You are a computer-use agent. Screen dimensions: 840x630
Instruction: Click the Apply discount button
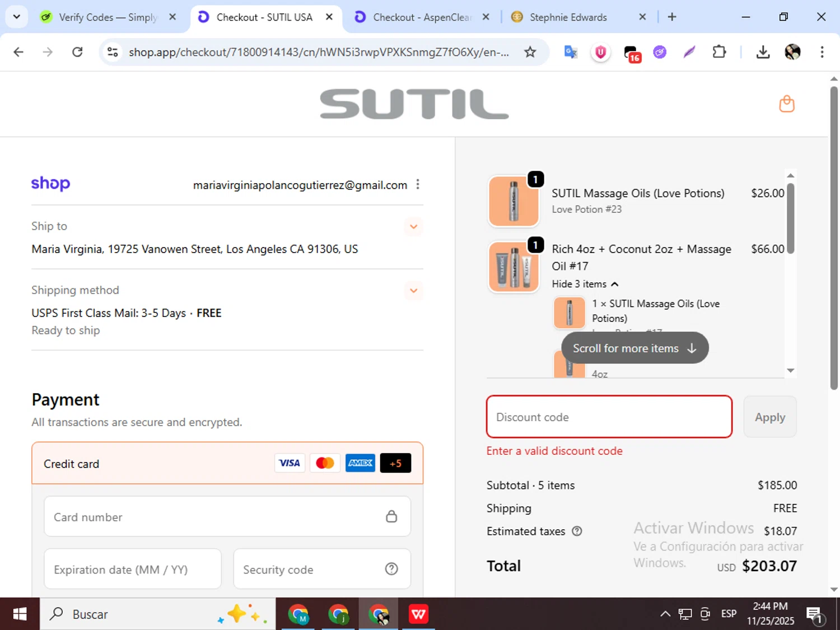click(x=770, y=417)
